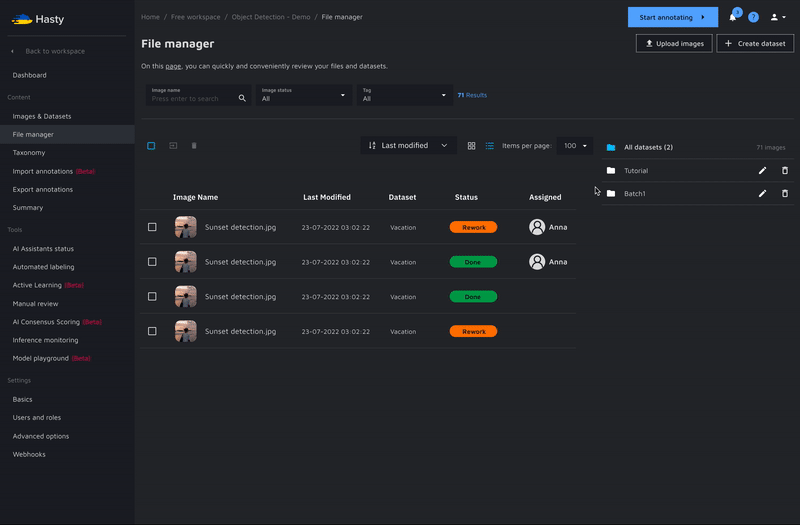Click the 71 Results text
Viewport: 800px width, 525px height.
pyautogui.click(x=472, y=95)
